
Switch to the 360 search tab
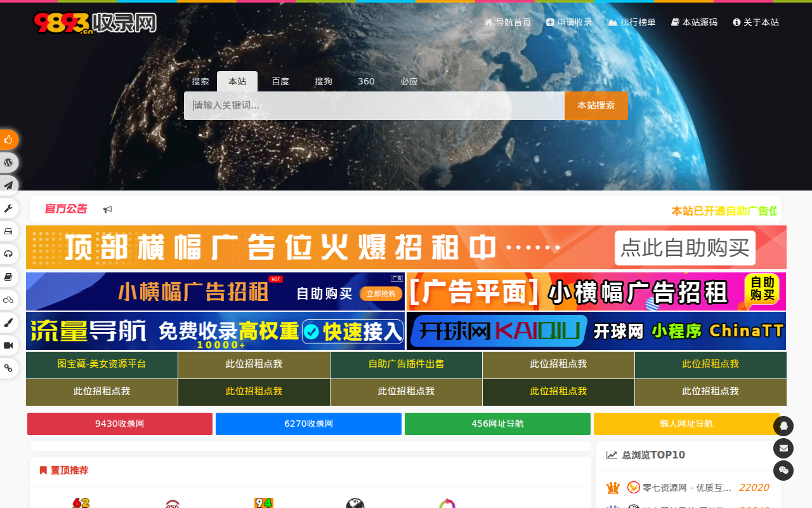click(x=366, y=81)
